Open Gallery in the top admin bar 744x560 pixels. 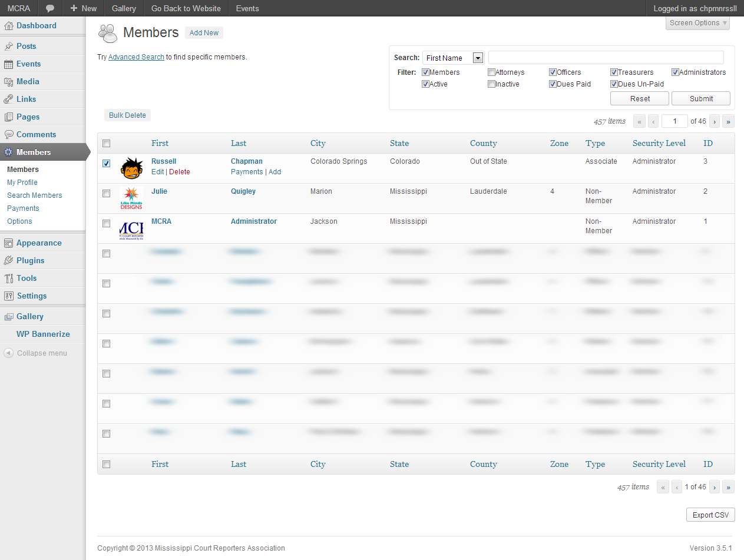point(124,8)
